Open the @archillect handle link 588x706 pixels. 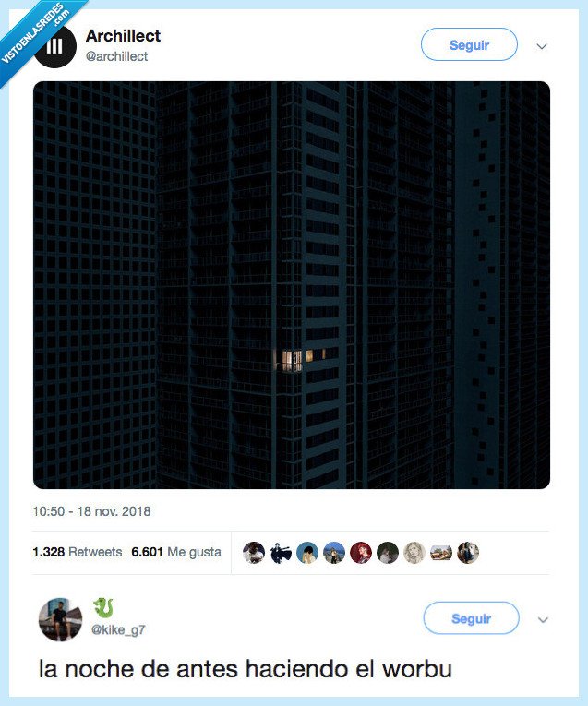[116, 56]
